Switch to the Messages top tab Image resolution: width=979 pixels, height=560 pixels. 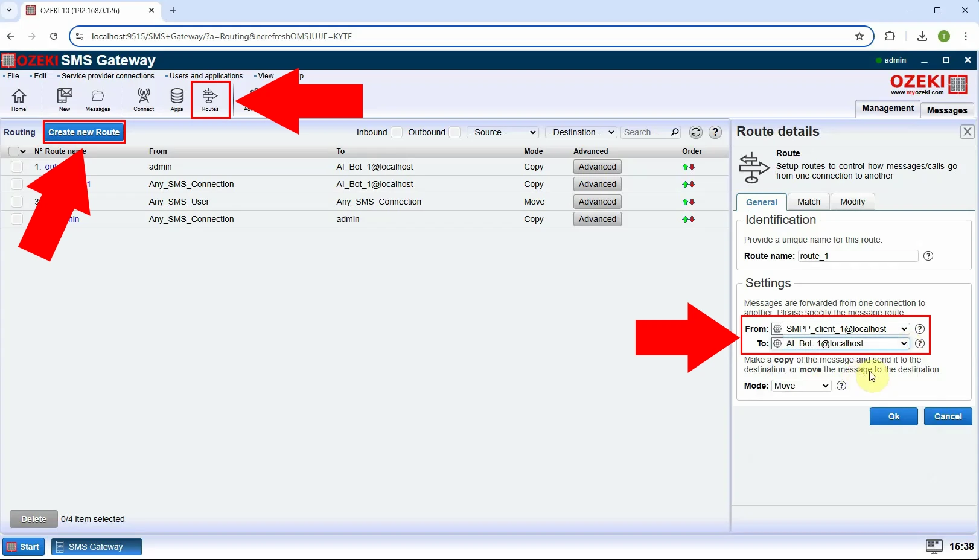(946, 110)
